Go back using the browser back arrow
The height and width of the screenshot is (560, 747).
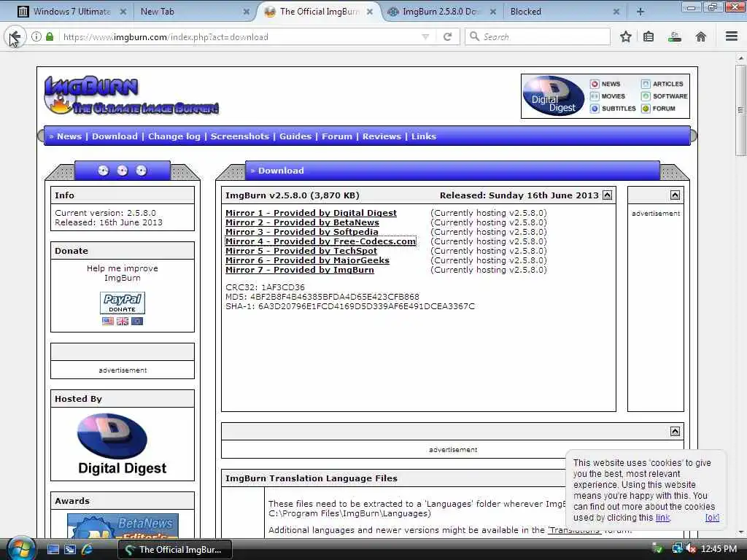point(15,36)
